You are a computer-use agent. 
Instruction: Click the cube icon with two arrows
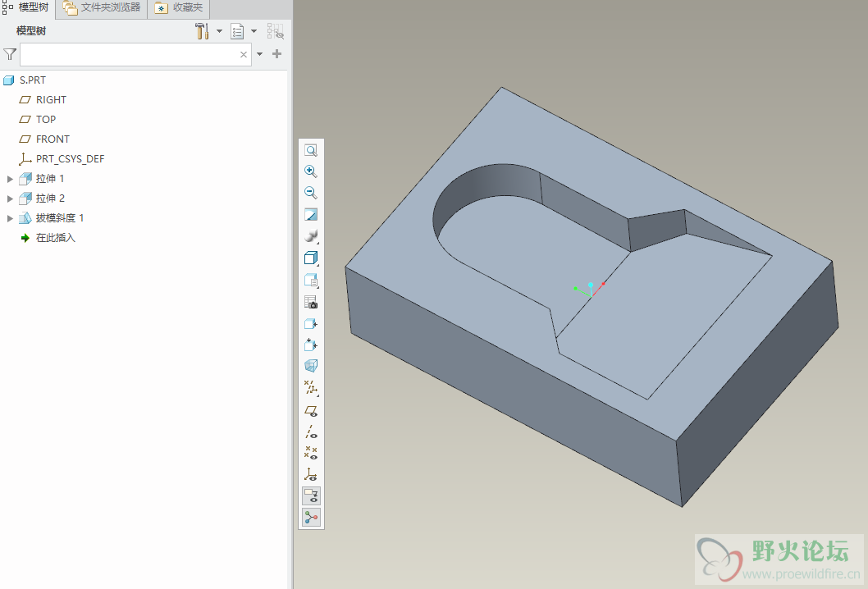(x=311, y=345)
